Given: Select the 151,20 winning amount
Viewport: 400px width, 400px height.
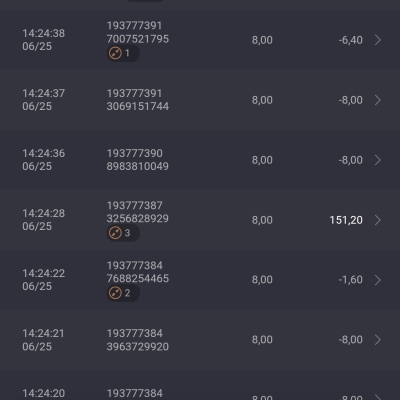Looking at the screenshot, I should 346,220.
